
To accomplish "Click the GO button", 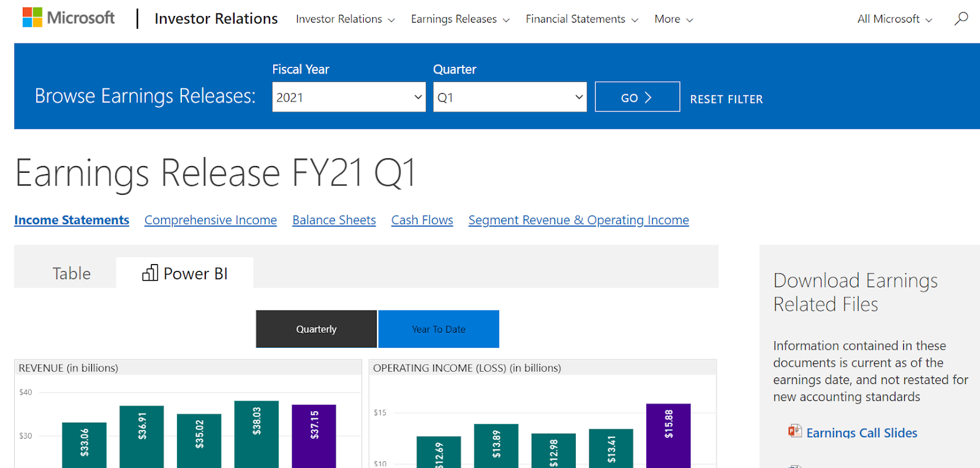I will click(637, 97).
